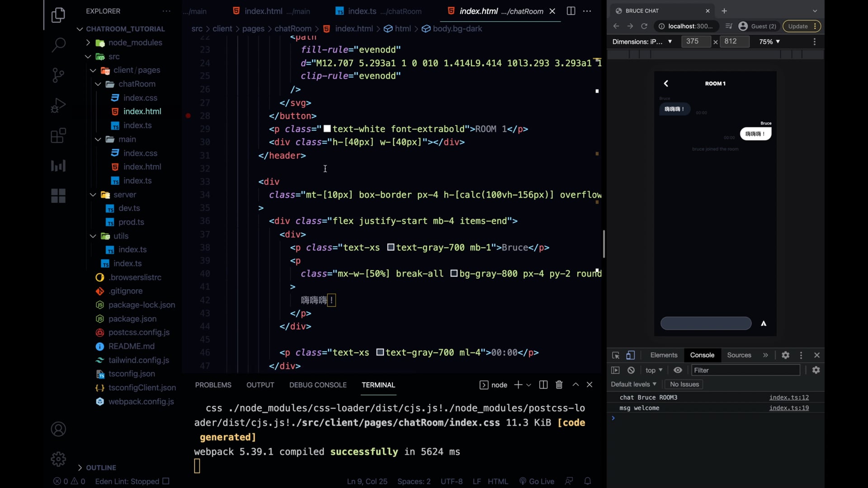
Task: Open the Extensions view
Action: 59,136
